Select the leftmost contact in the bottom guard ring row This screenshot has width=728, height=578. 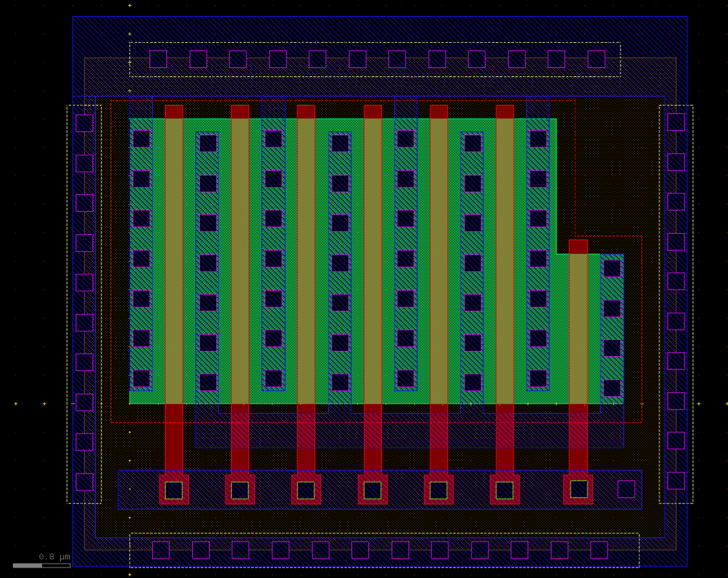pos(161,550)
